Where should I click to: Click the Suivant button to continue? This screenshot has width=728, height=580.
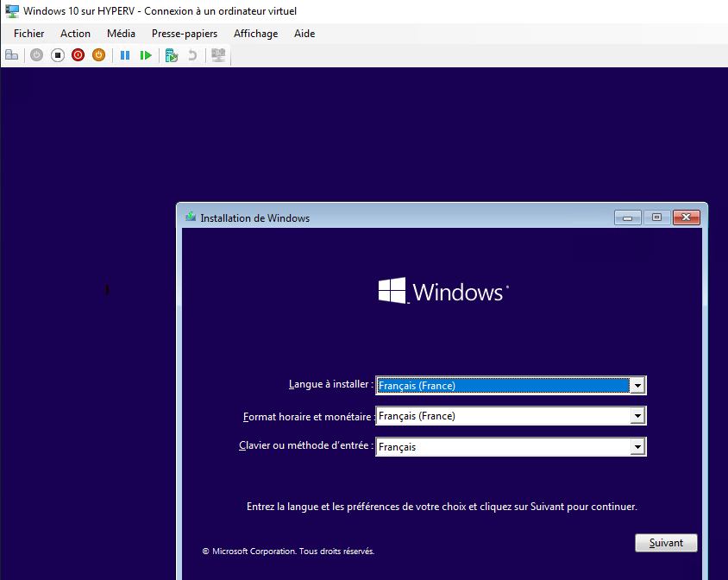pos(666,543)
